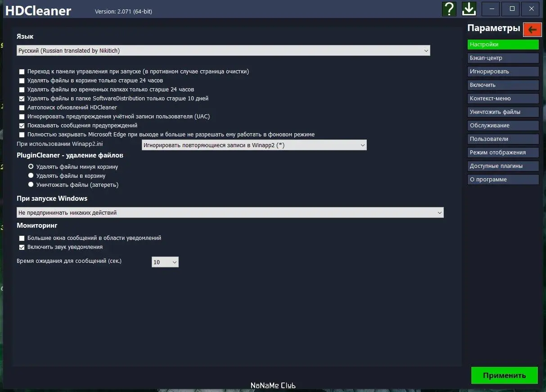Click the green Применить button

pyautogui.click(x=505, y=375)
